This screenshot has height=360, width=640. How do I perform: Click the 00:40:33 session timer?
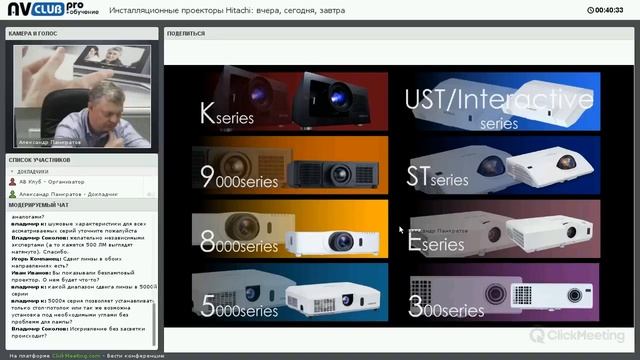click(609, 10)
